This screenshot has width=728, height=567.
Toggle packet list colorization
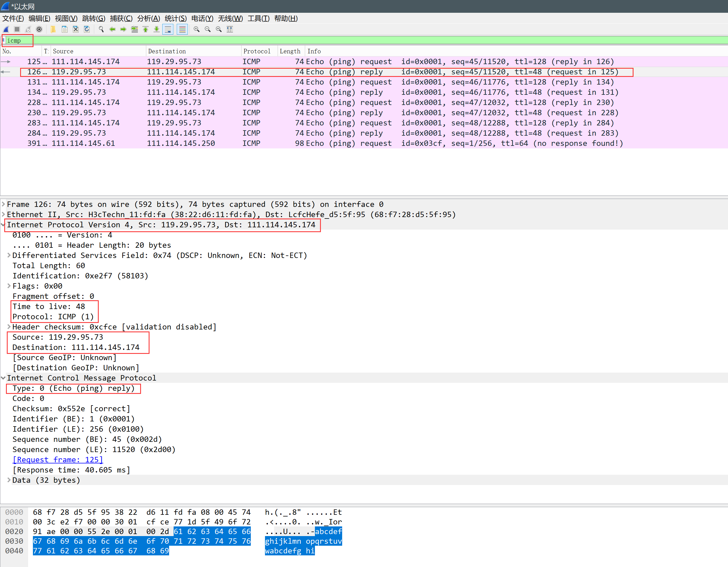[x=182, y=29]
